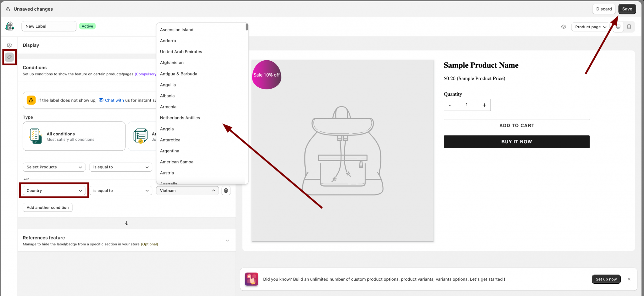
Task: Click the Save button
Action: (627, 9)
